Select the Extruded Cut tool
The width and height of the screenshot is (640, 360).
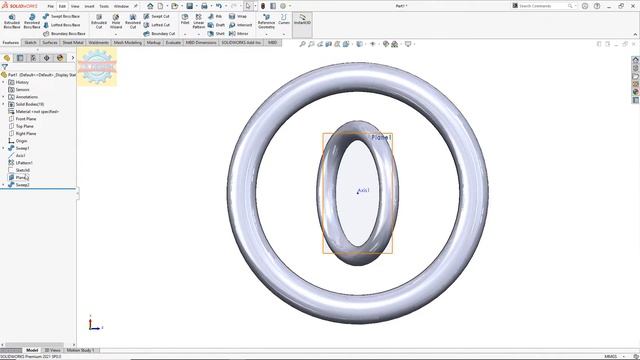point(99,21)
